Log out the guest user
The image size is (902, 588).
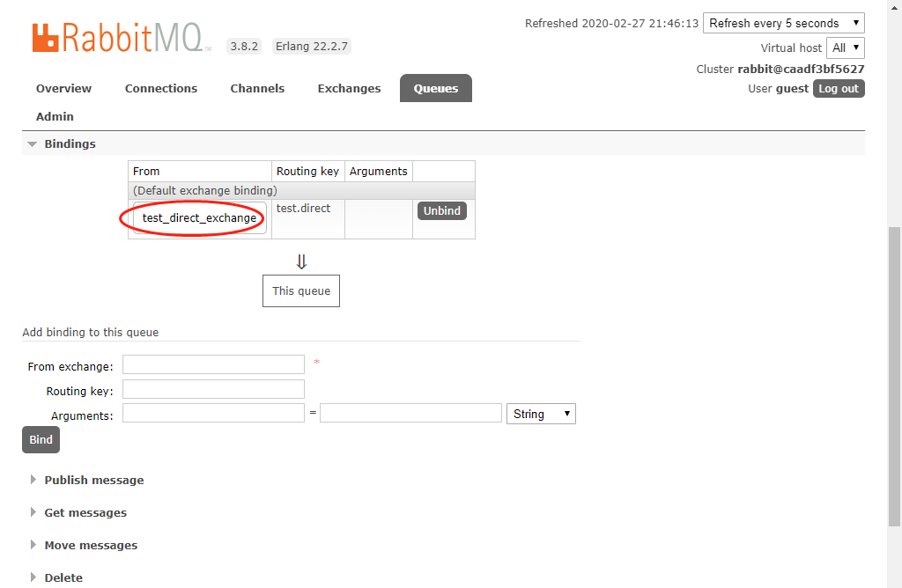(x=839, y=89)
